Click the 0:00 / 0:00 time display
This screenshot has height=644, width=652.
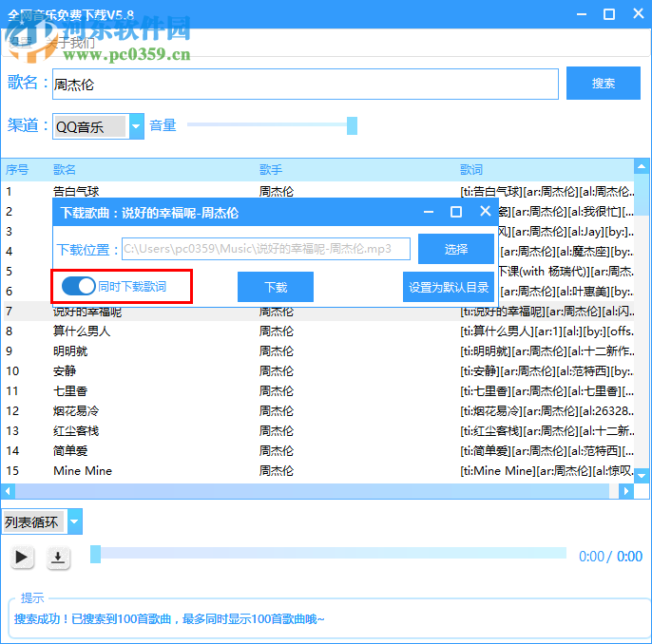point(610,557)
